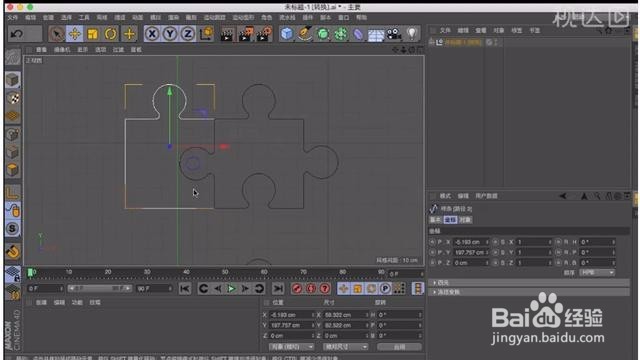Toggle Position keyframe recording
Image resolution: width=640 pixels, height=360 pixels.
[344, 289]
